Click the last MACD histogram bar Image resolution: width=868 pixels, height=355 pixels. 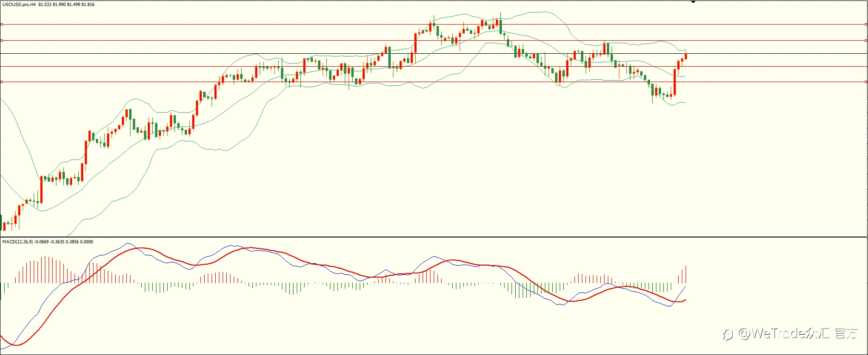point(686,274)
